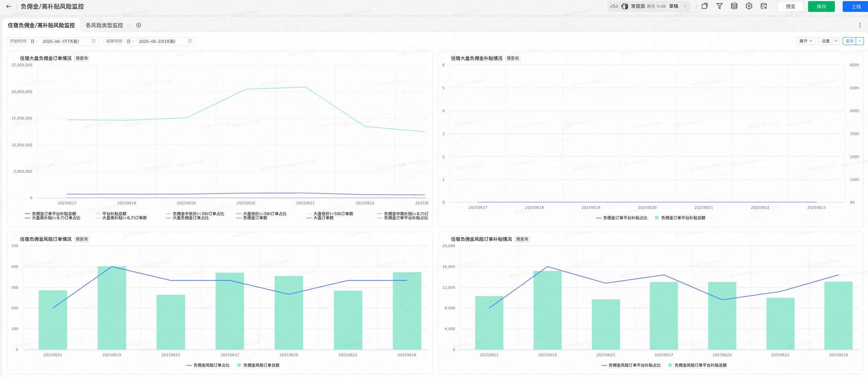Open the vertical three-dot more menu
This screenshot has width=868, height=377.
[x=860, y=25]
